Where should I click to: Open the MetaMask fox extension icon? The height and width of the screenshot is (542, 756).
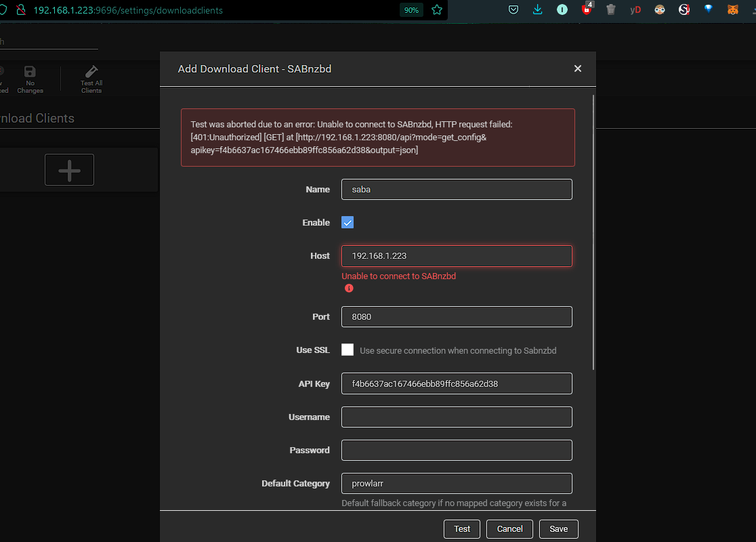tap(733, 9)
